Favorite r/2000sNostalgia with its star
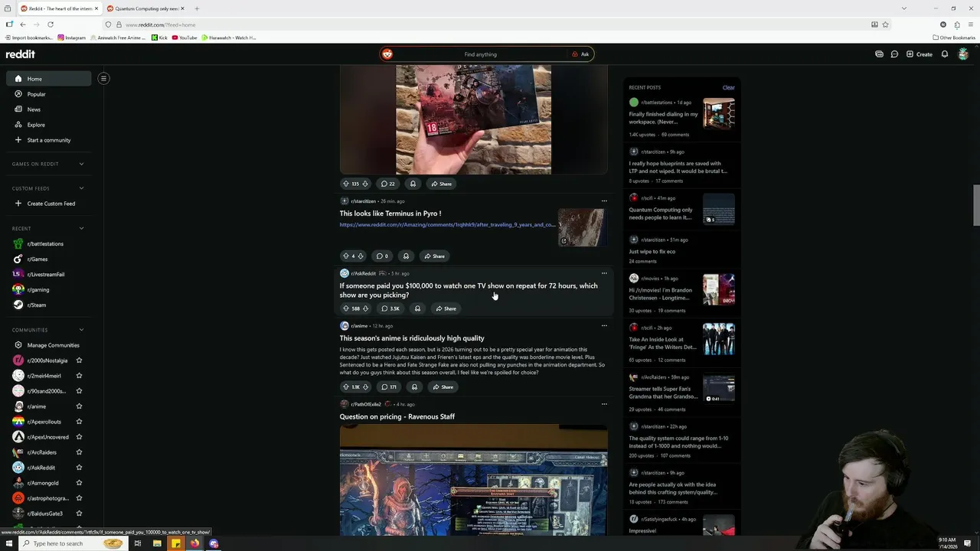Screen dimensions: 980x551 [79, 360]
